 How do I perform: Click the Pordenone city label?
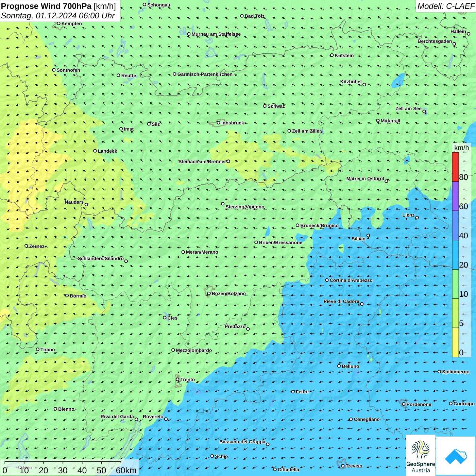pyautogui.click(x=419, y=404)
